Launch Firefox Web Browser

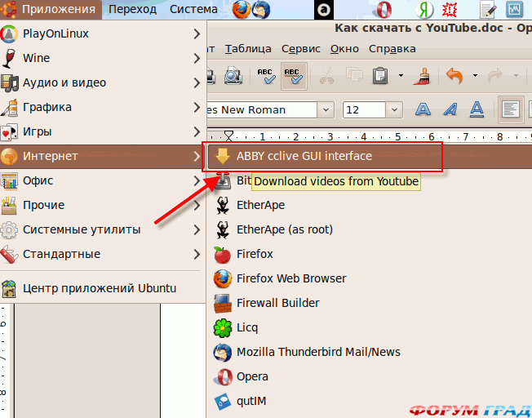point(370,278)
